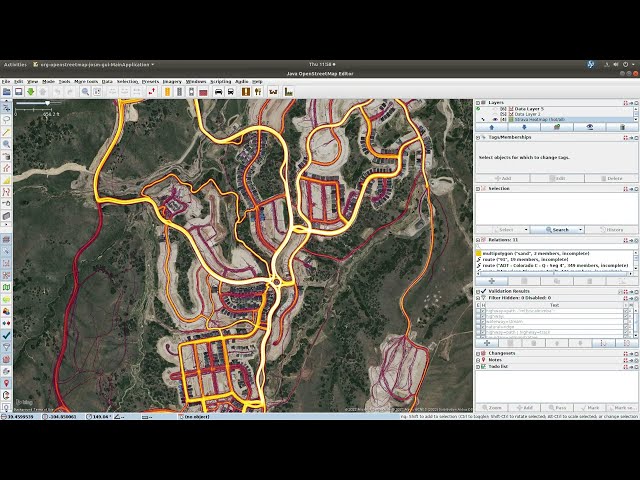Click the bus preset icon in toolbar

click(x=230, y=92)
